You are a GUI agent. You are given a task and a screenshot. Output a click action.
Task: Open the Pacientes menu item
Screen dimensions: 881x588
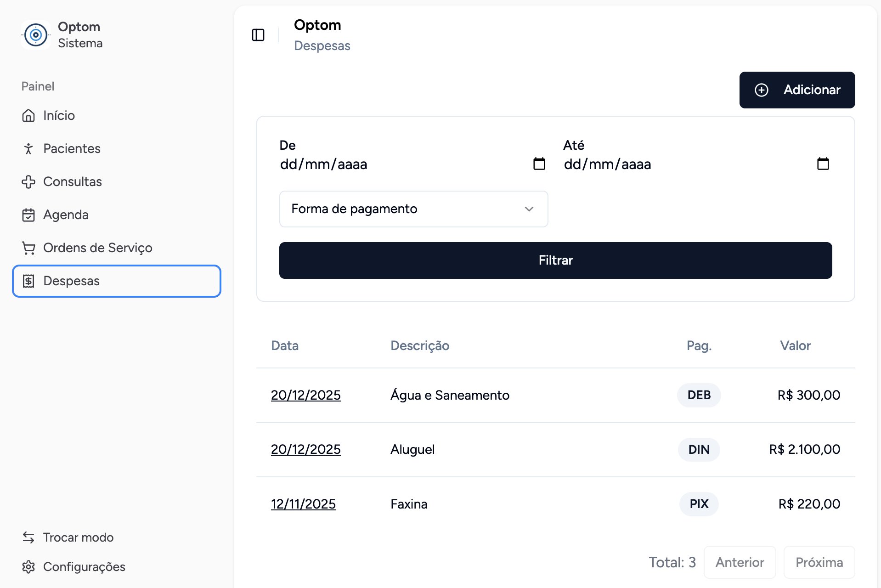click(x=72, y=149)
